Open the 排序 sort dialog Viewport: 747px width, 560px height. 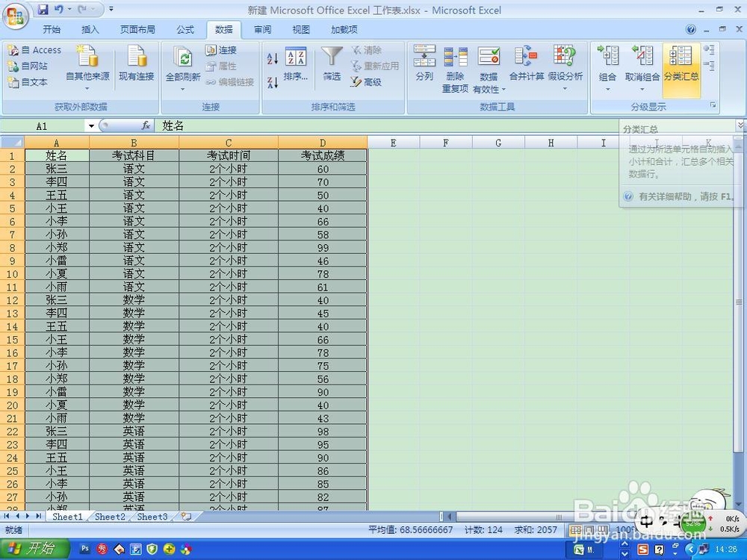click(295, 63)
